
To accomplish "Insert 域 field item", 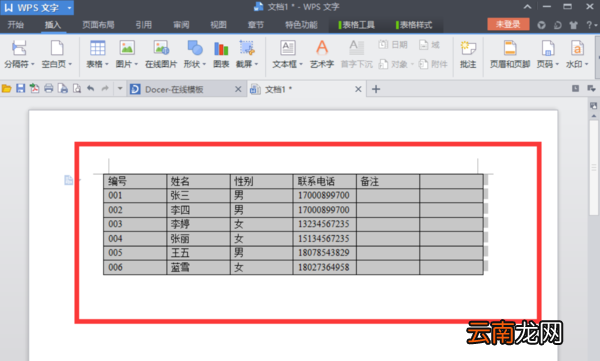I will [429, 45].
